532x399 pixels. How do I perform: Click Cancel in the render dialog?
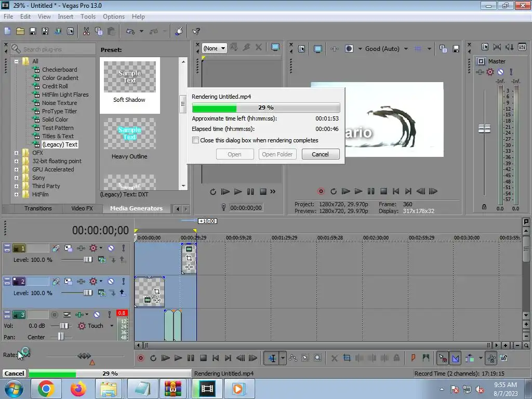[x=320, y=154]
